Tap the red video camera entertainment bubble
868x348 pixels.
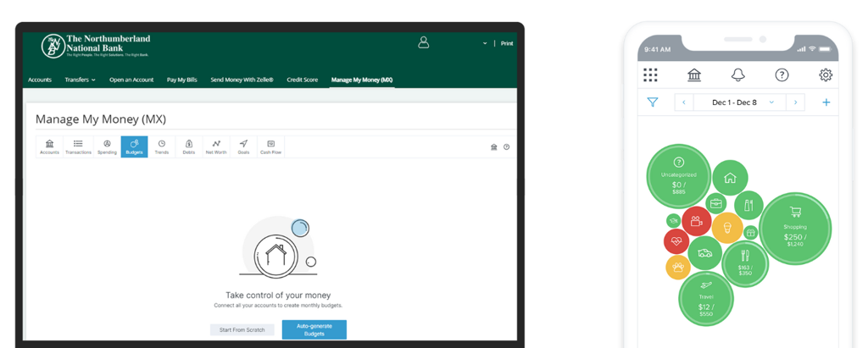[697, 221]
